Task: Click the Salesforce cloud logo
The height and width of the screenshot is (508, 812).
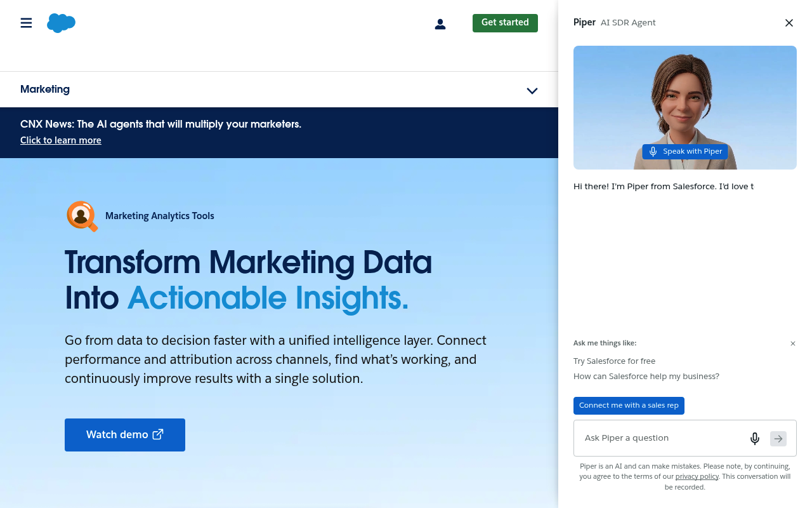Action: tap(61, 23)
